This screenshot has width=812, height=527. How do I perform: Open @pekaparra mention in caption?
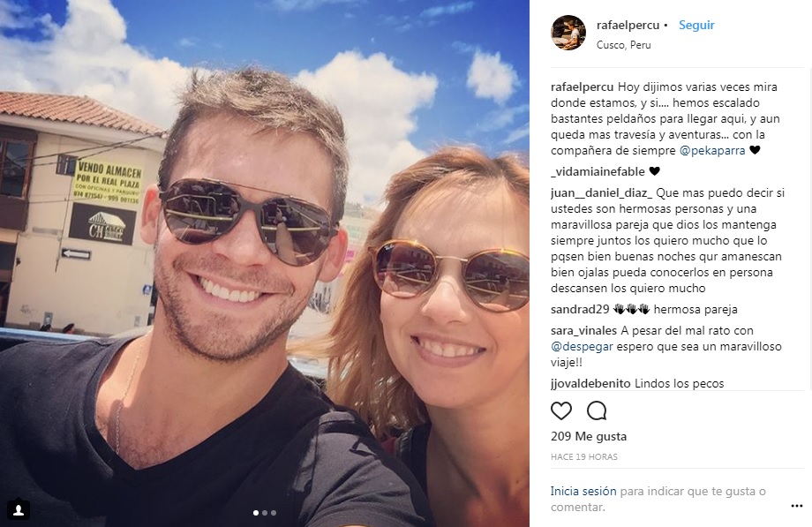tap(712, 151)
